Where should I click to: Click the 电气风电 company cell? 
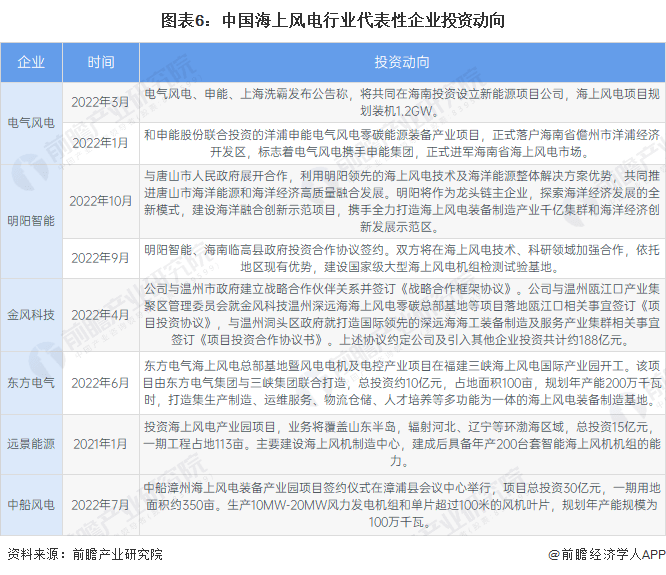click(x=32, y=122)
